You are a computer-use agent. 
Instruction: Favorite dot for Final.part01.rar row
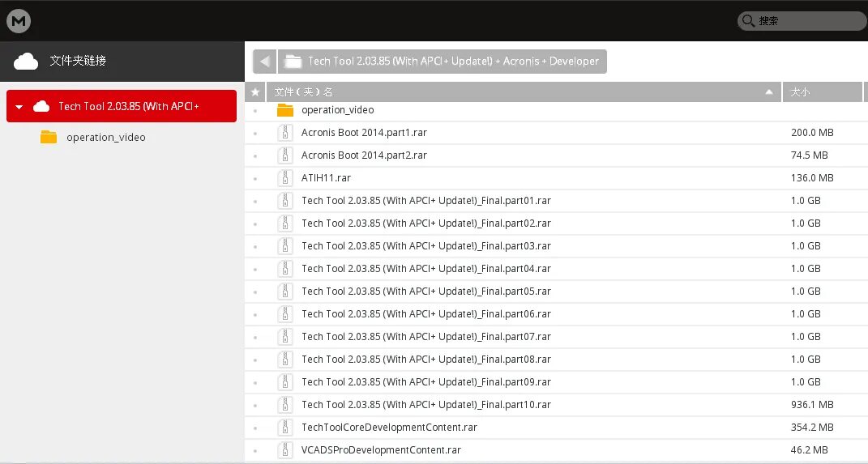(255, 202)
